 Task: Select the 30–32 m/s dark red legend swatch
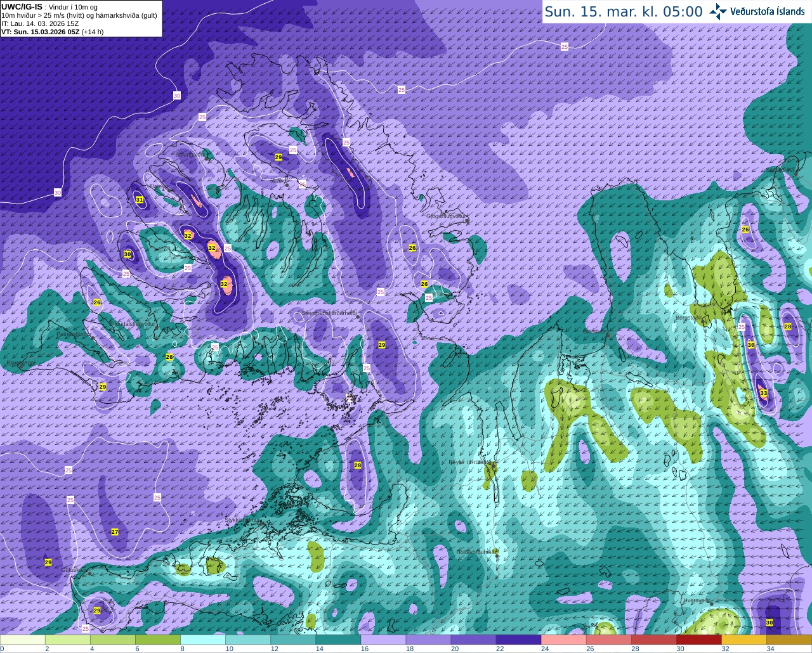click(699, 640)
